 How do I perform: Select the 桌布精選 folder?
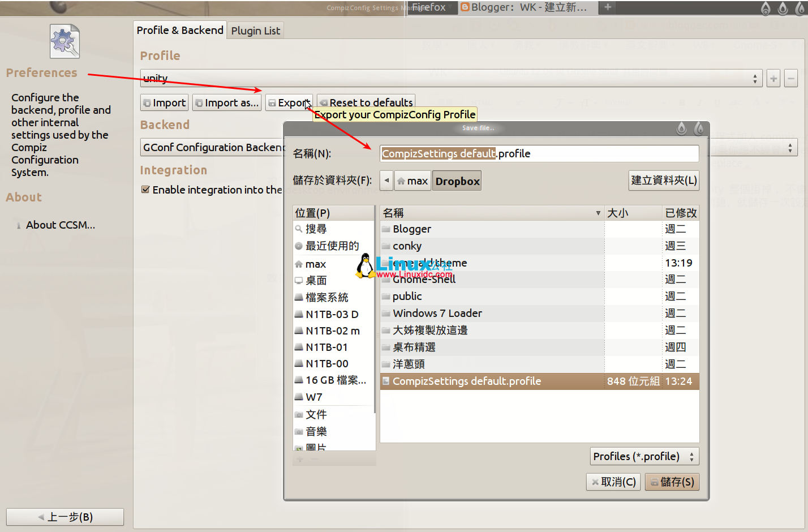[540, 347]
